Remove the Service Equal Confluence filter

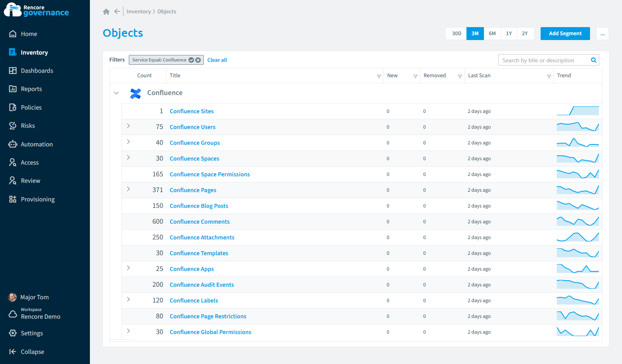(x=198, y=60)
